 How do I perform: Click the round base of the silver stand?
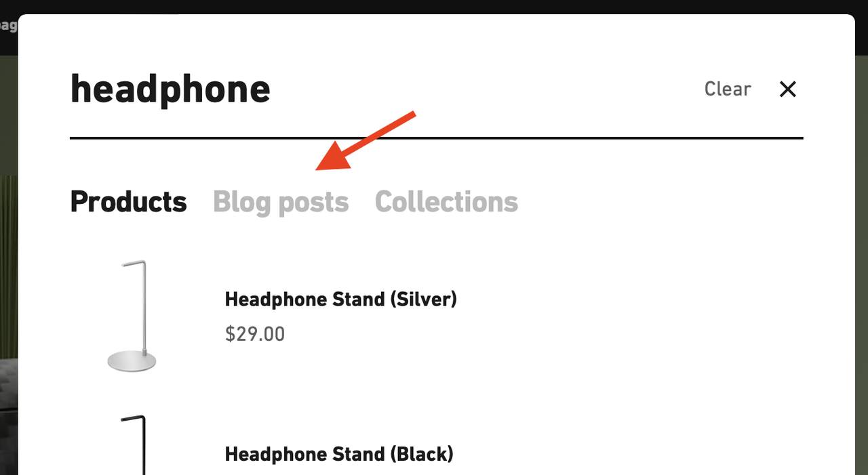(132, 361)
